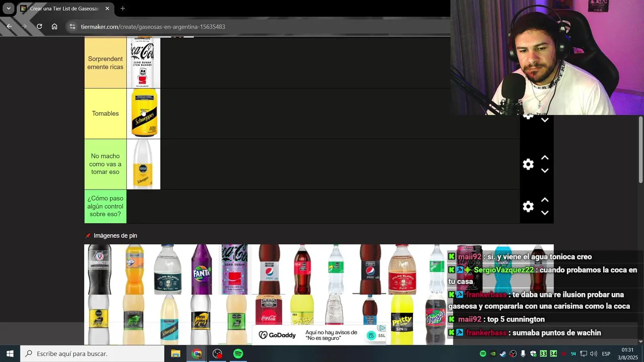Click the Coca-Cola Zero can in Sorprendentemente ricas
This screenshot has width=644, height=362.
[143, 63]
